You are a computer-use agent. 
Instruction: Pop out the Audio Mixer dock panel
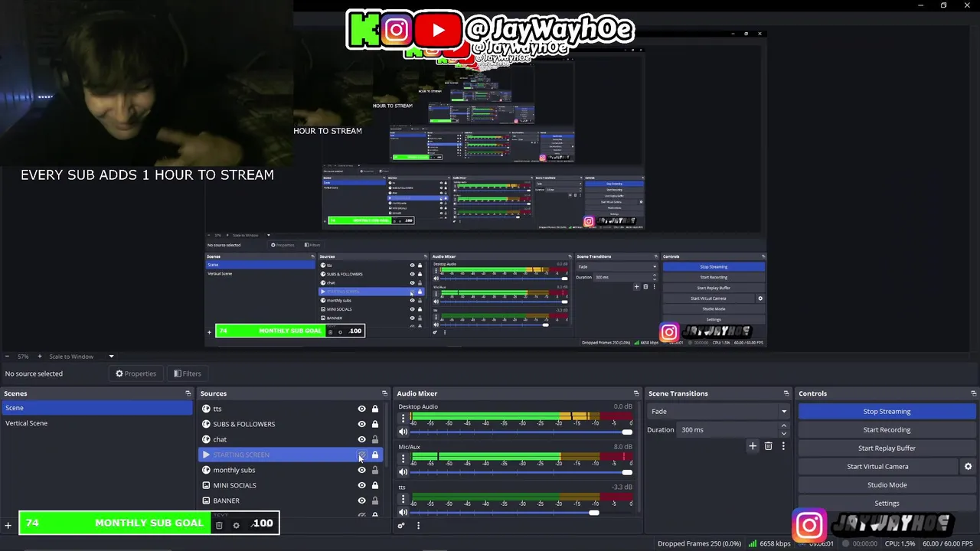coord(635,393)
